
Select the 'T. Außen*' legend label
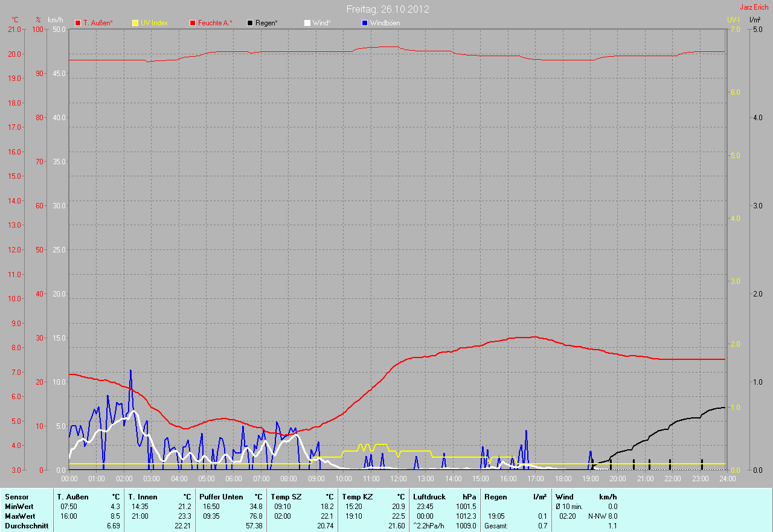(x=98, y=23)
